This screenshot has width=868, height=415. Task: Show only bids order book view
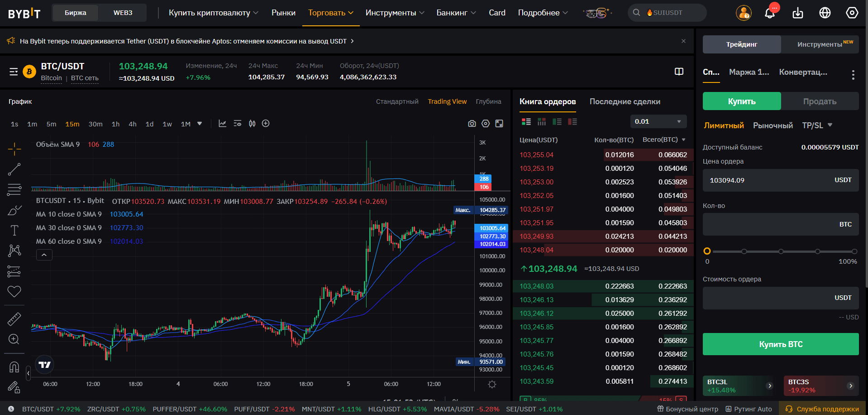click(557, 121)
